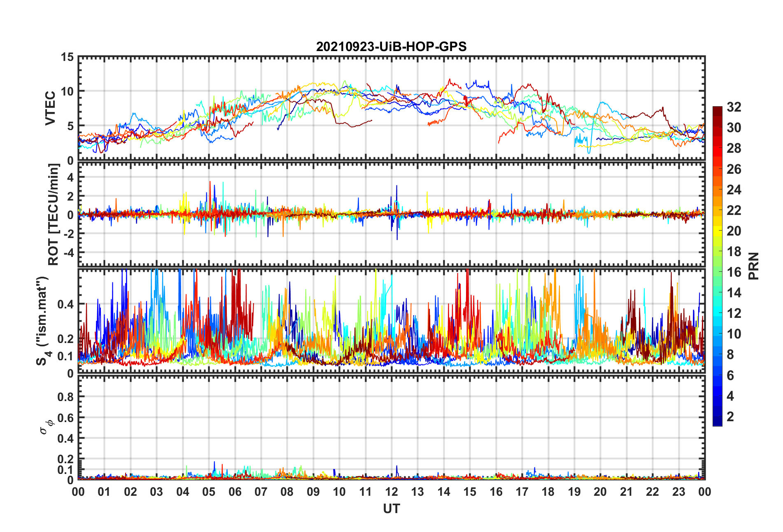Select hour 08 on the UT axis
Screen dimensions: 783x532
click(287, 492)
